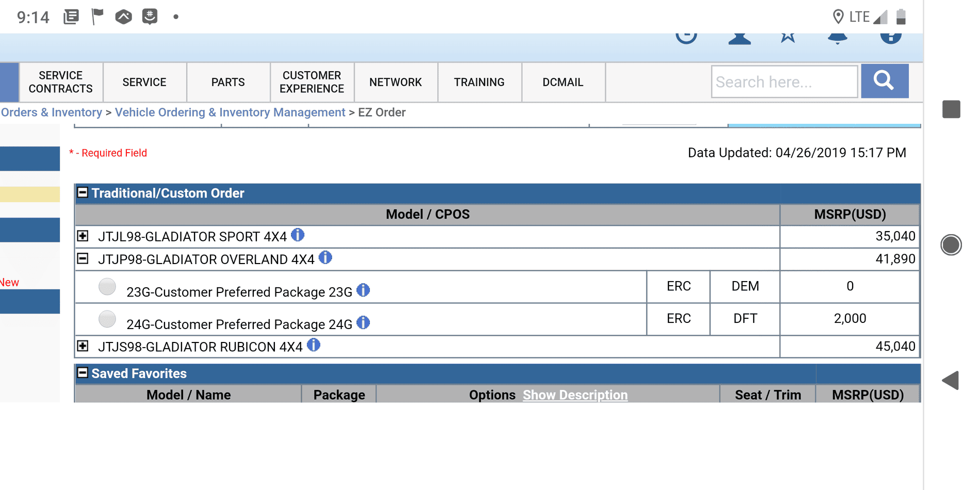Open the Network menu
Viewport: 980px width, 490px height.
(x=396, y=82)
